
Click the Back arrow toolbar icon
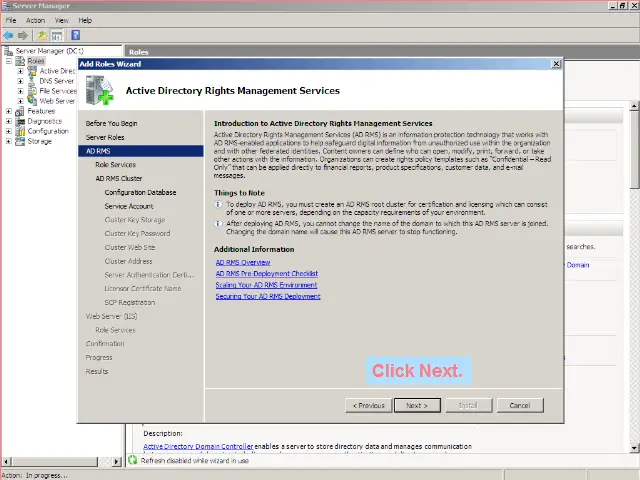[x=8, y=36]
